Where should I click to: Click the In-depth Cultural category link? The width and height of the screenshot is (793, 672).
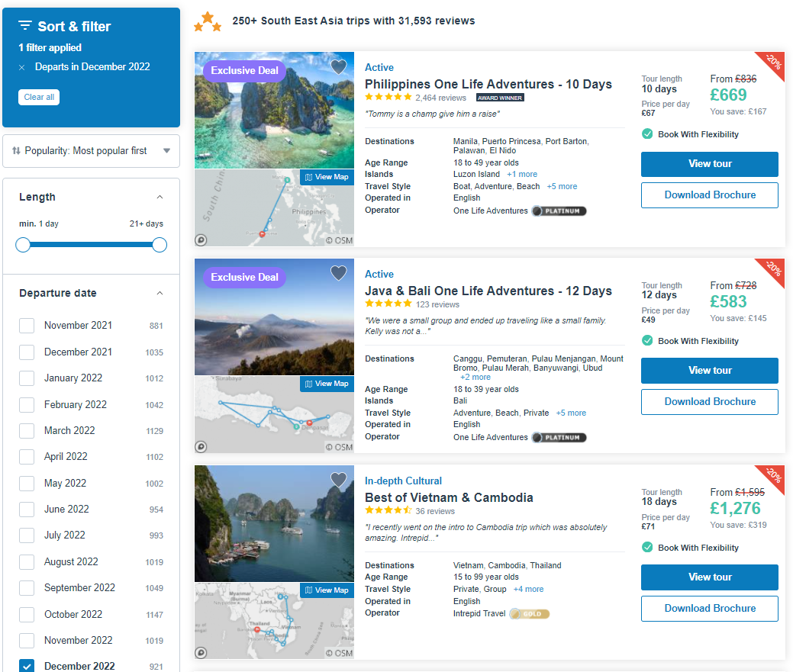403,481
